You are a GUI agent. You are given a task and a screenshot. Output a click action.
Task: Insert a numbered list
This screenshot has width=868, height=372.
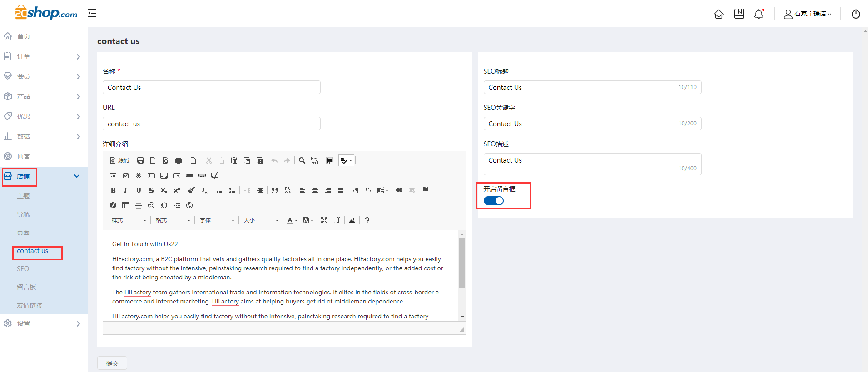(219, 190)
